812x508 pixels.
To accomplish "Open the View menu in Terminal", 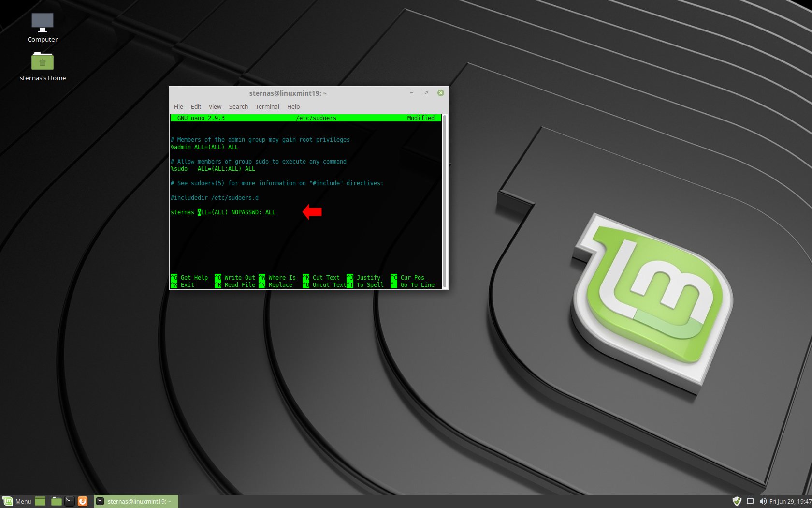I will (215, 106).
